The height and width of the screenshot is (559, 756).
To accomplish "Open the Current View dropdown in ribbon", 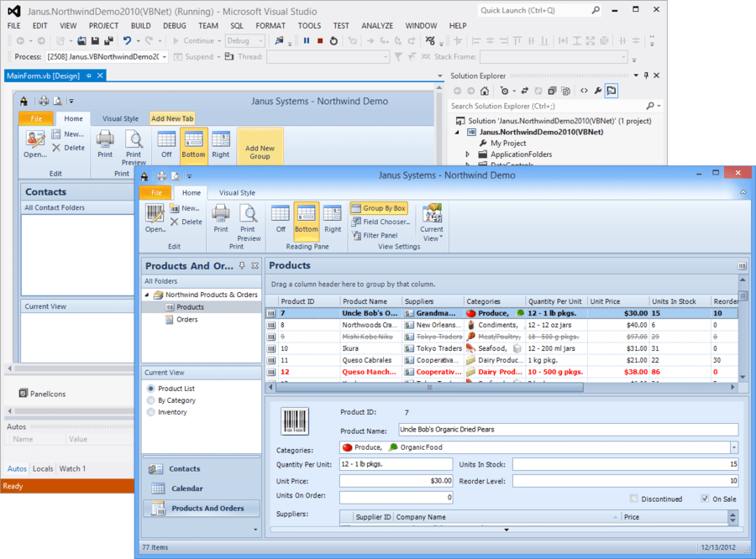I will click(432, 222).
